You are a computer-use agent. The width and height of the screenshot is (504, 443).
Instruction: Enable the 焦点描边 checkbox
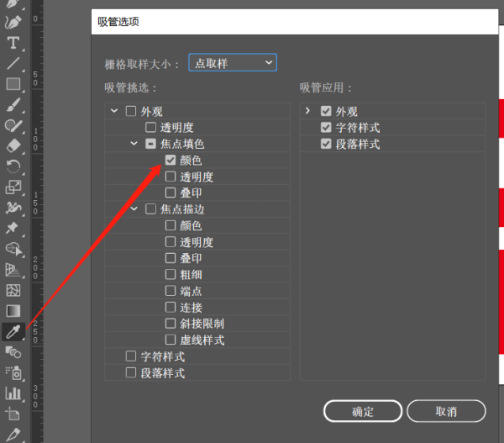(150, 208)
